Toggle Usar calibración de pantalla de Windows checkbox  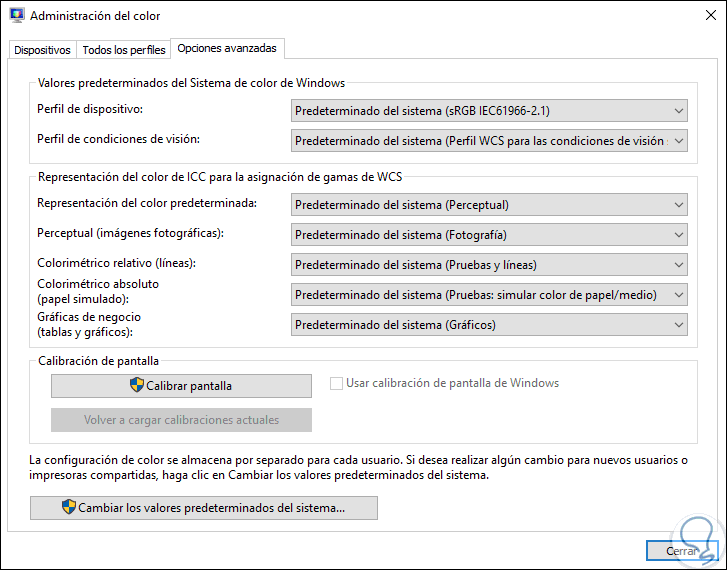[x=337, y=383]
